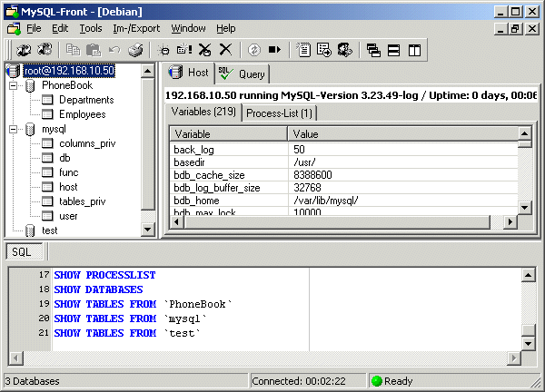The width and height of the screenshot is (545, 392).
Task: Click the Tile vertically toolbar icon
Action: point(415,50)
